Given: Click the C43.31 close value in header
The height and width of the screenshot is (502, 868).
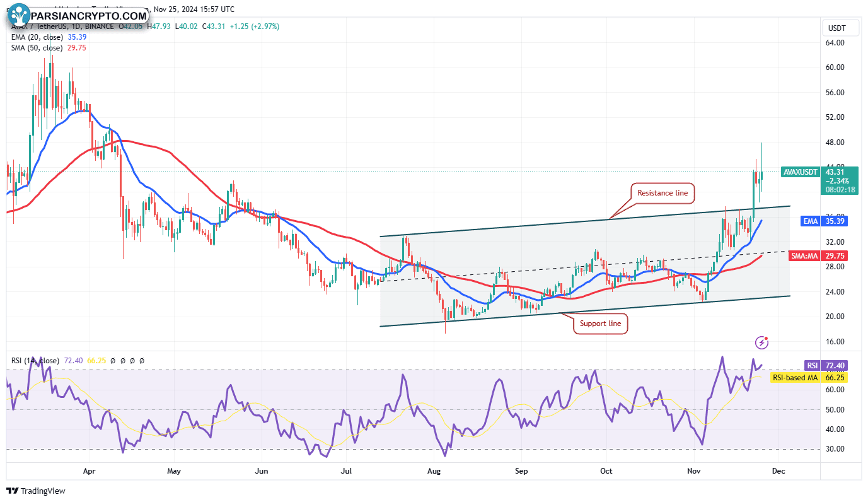Looking at the screenshot, I should [x=214, y=26].
